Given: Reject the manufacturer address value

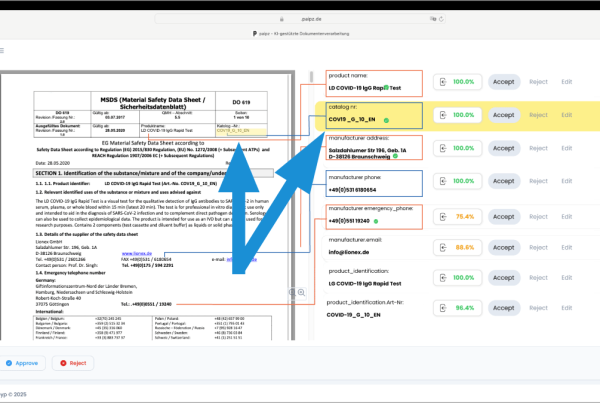Looking at the screenshot, I should tap(538, 148).
